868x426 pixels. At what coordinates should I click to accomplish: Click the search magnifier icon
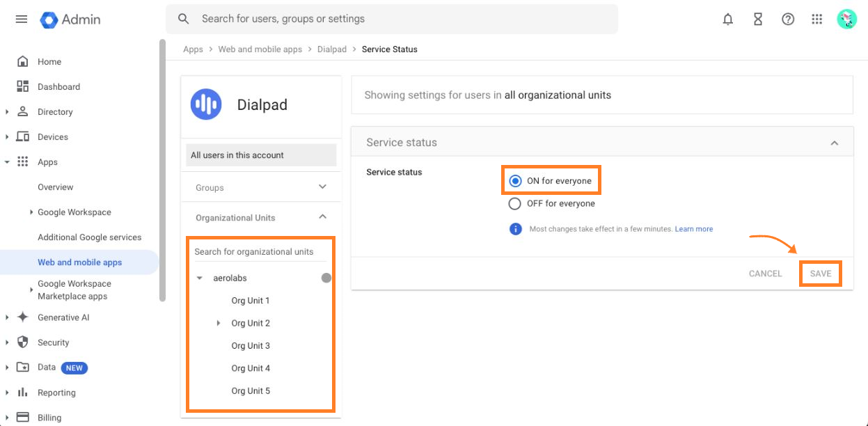coord(184,19)
